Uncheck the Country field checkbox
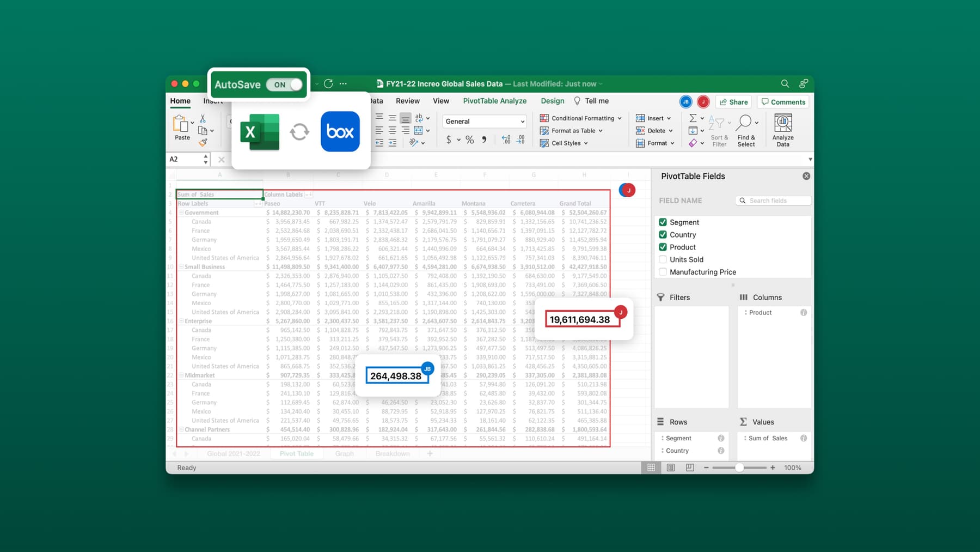This screenshot has width=980, height=552. 663,234
